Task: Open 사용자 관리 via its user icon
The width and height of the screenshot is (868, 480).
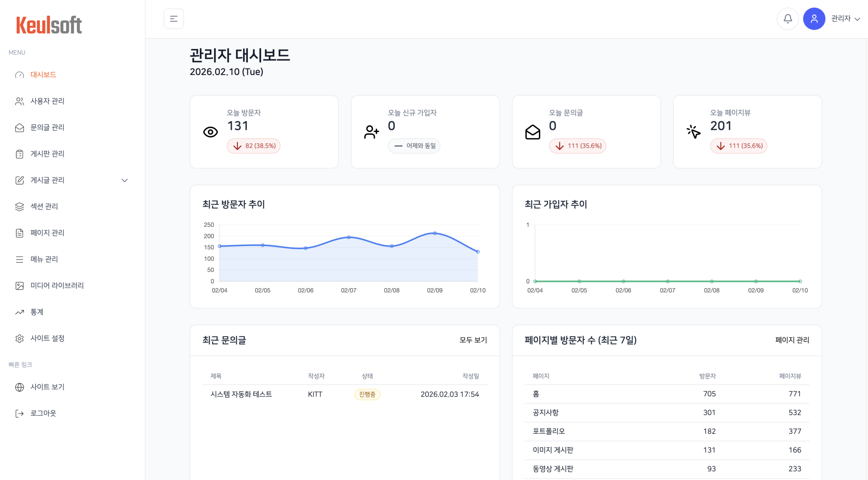Action: pos(19,101)
